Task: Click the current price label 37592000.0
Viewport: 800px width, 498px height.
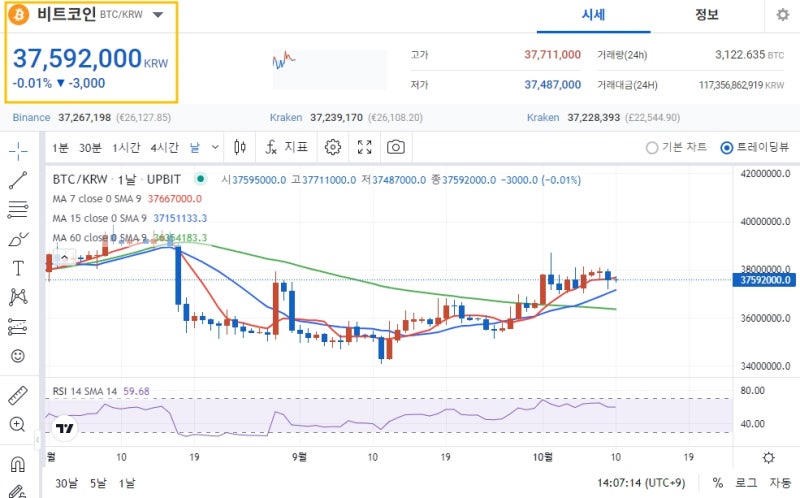Action: [x=765, y=280]
